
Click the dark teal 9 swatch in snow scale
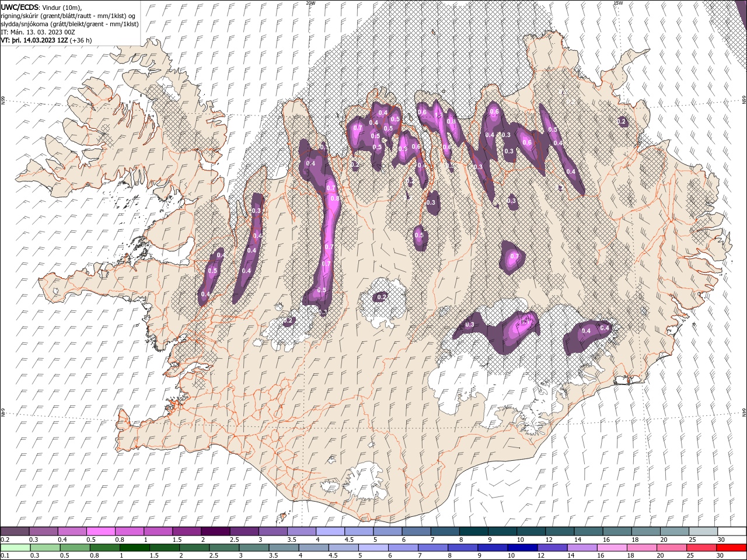[x=502, y=531]
